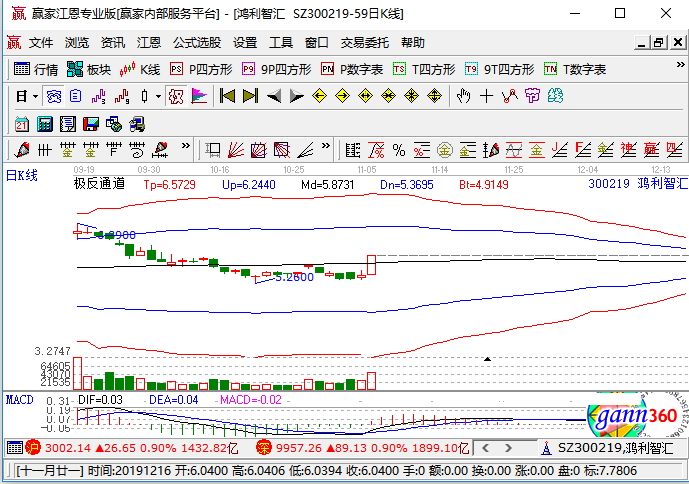Open the 9P四方形 tool
The image size is (689, 484).
(277, 69)
